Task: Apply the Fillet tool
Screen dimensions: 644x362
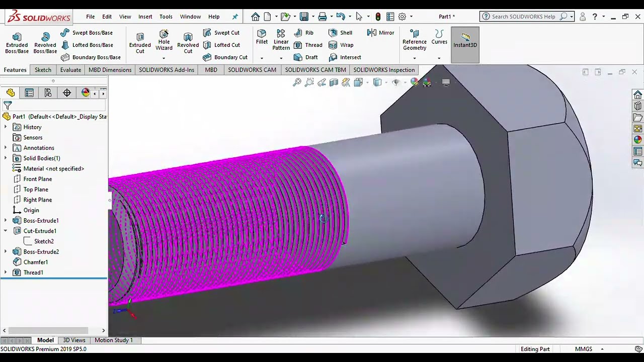Action: (x=262, y=37)
